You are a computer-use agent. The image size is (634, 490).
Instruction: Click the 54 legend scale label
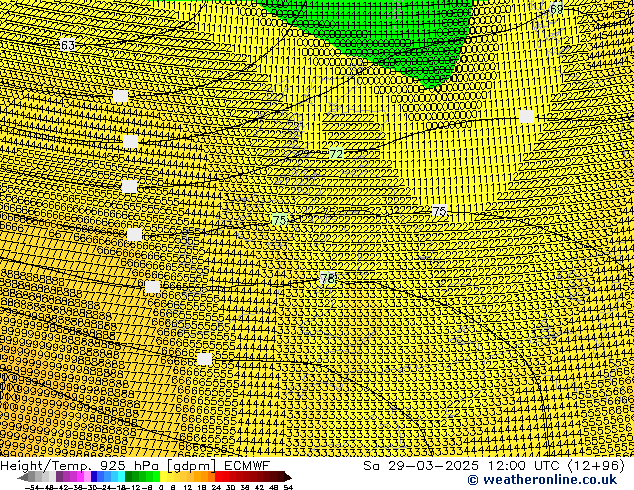288,487
